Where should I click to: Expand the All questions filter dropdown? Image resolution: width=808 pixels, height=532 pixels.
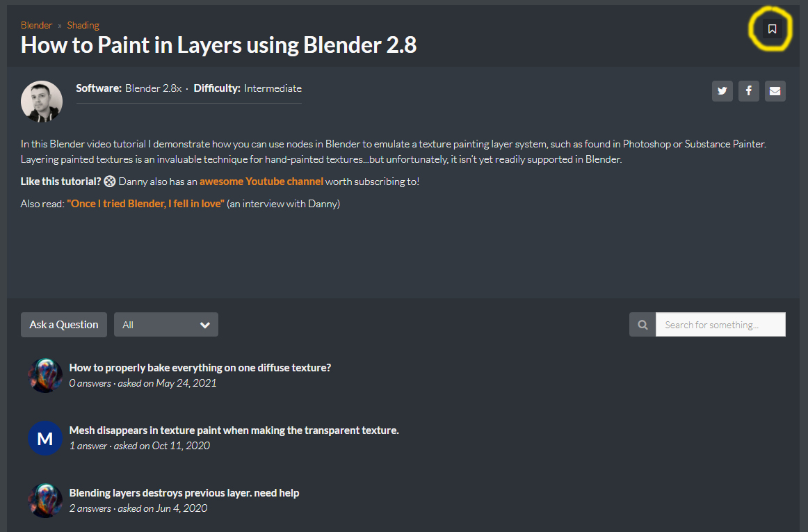click(x=166, y=325)
